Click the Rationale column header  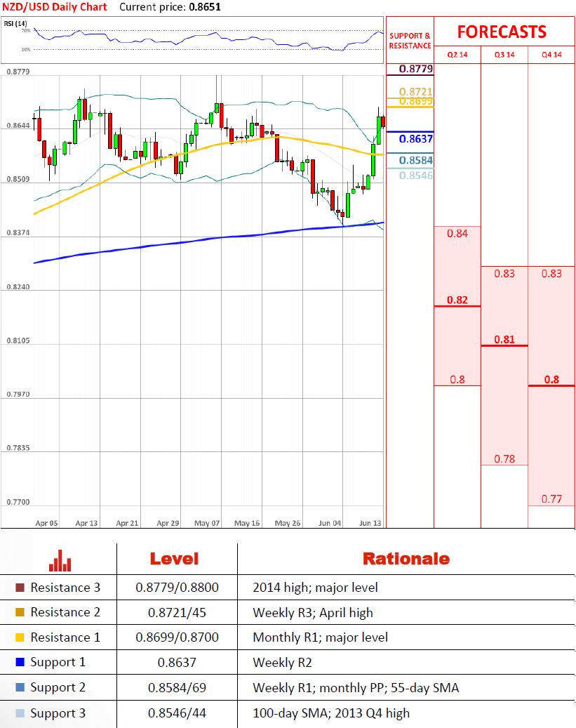[406, 559]
